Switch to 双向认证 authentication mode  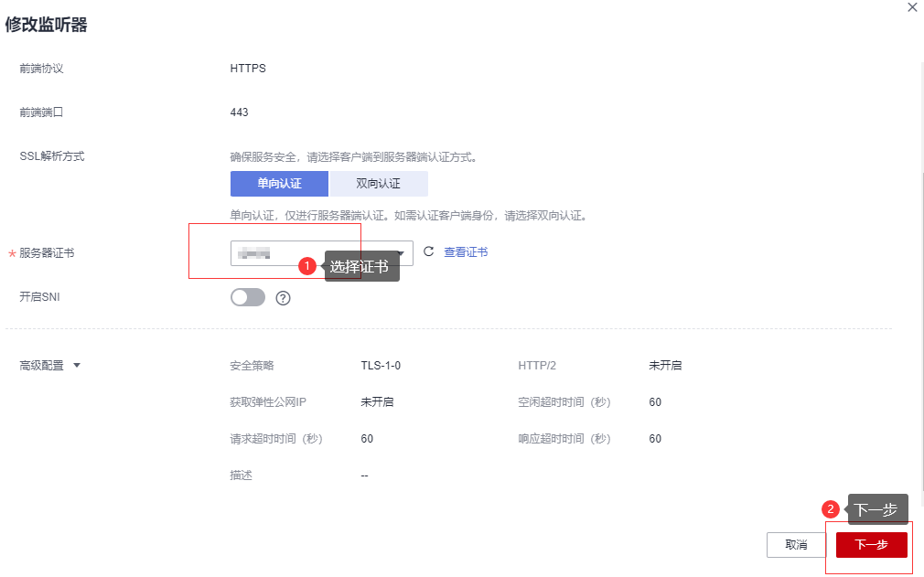(378, 184)
